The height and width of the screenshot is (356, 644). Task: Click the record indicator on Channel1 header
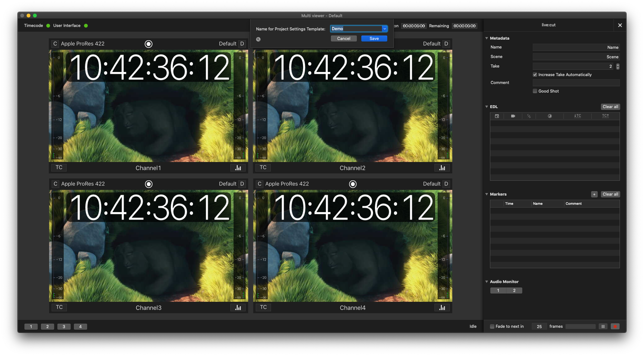(148, 44)
